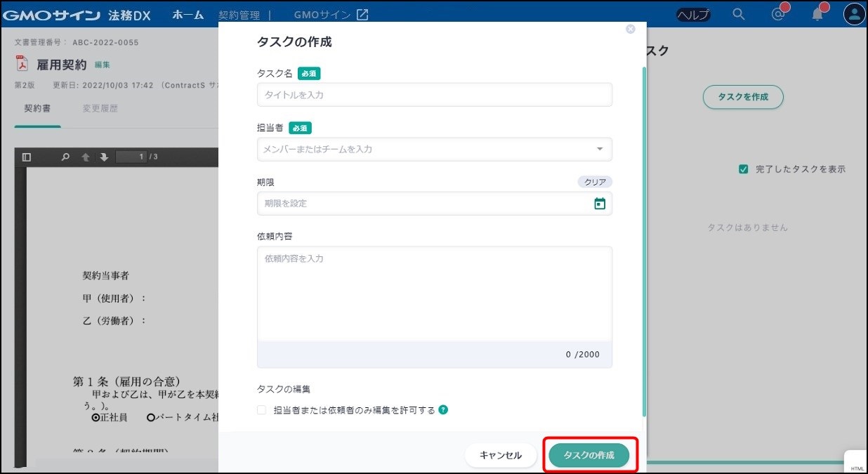Open the 契約管理 menu in header
868x474 pixels.
pyautogui.click(x=239, y=15)
